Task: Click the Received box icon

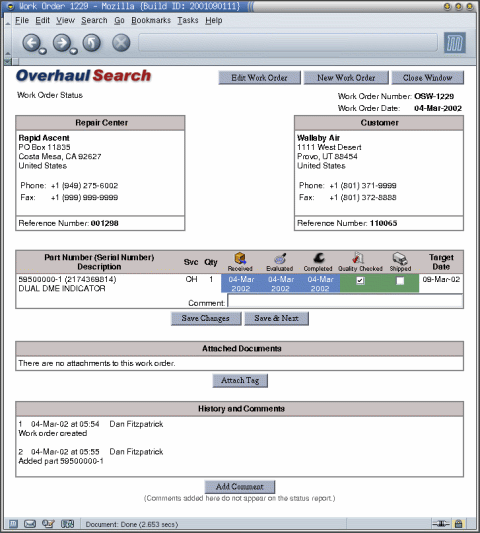Action: (x=240, y=258)
